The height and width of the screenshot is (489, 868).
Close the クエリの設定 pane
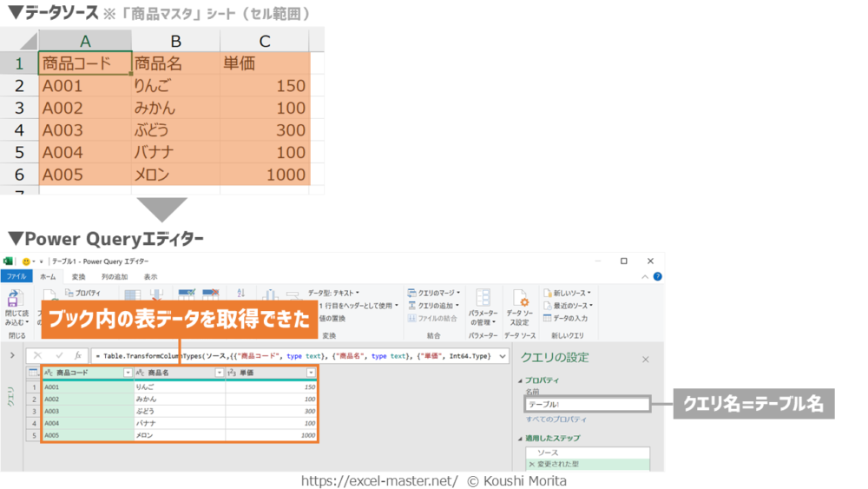645,359
